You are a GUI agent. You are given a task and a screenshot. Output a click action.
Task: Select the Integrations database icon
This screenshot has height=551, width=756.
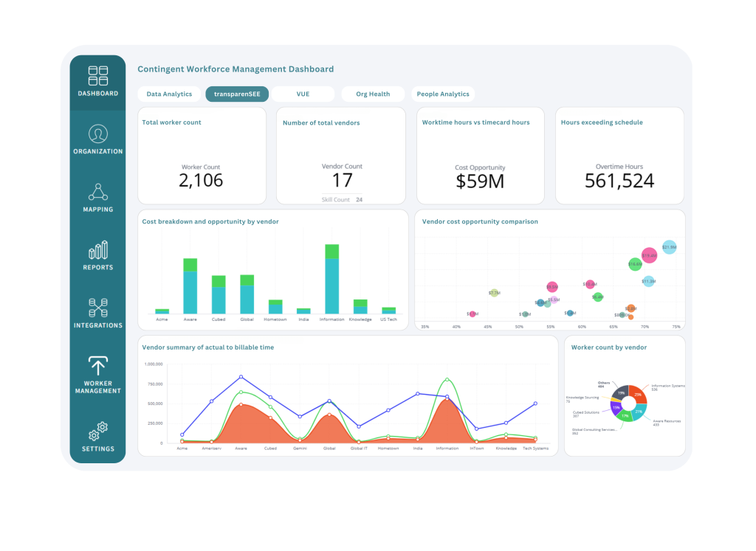pyautogui.click(x=97, y=309)
